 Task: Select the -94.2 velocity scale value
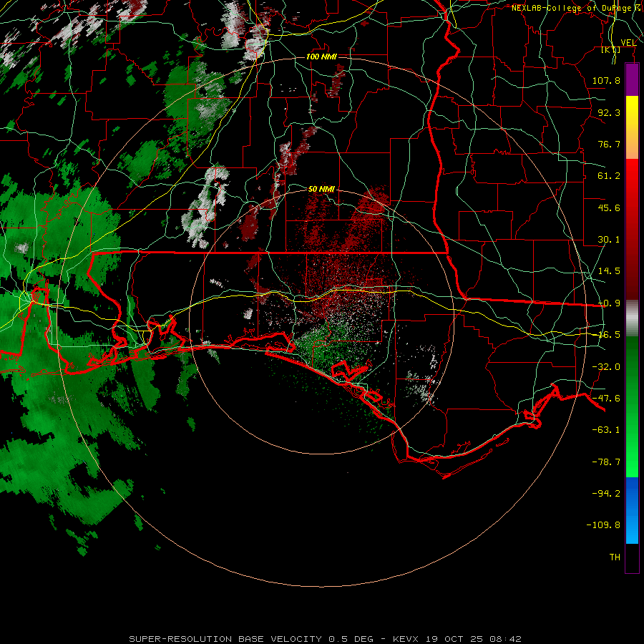606,493
